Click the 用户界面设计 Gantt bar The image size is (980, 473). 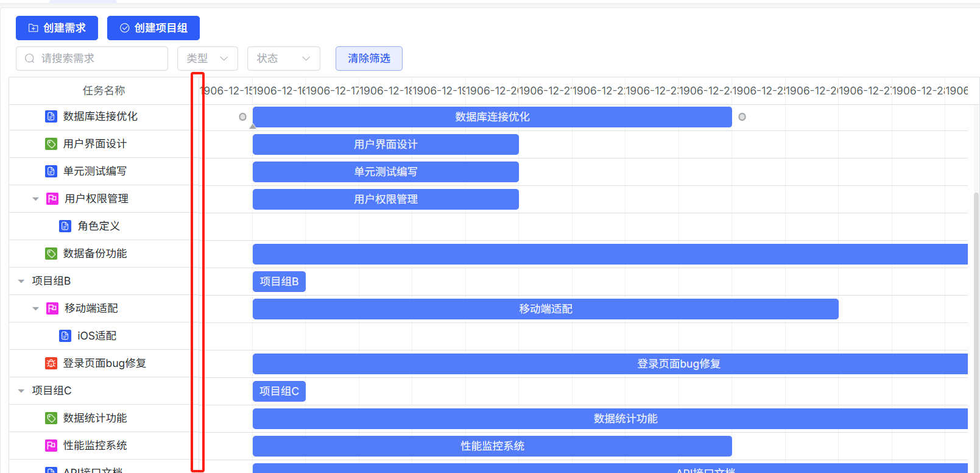coord(386,144)
